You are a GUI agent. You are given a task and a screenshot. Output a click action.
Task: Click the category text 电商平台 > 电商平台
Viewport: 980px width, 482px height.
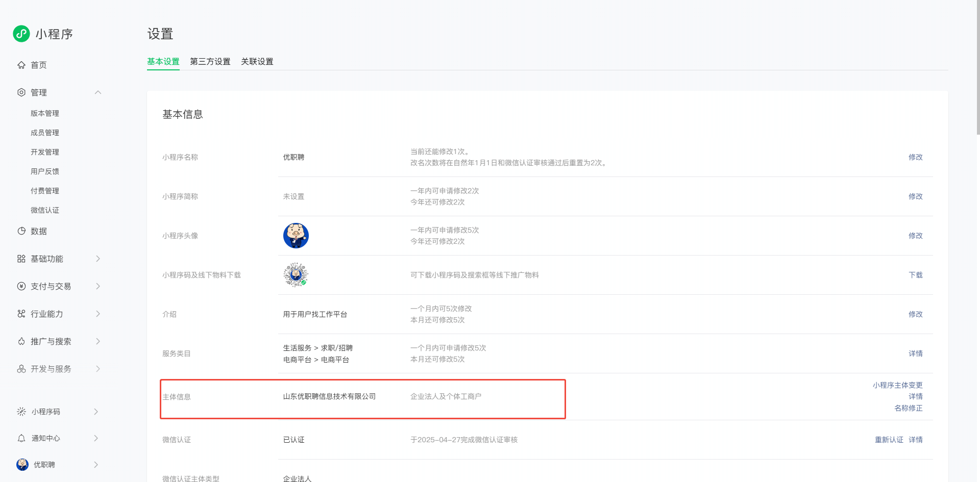click(316, 360)
